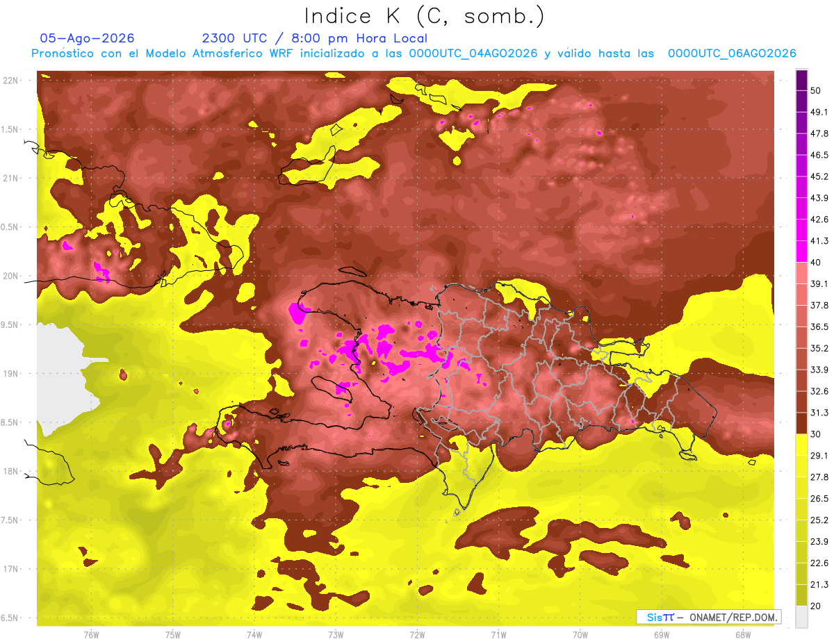Click the '47.8' colorbar label
Screen dimensions: 834x644
819,133
